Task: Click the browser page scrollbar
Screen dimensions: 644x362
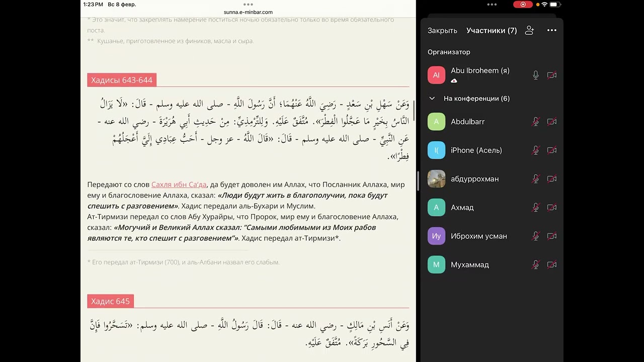Action: click(x=414, y=110)
